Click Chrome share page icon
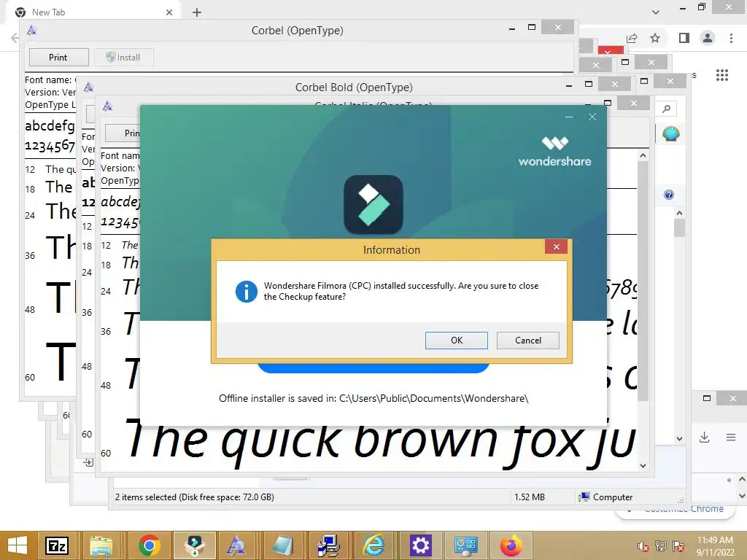The width and height of the screenshot is (747, 560). pyautogui.click(x=632, y=38)
